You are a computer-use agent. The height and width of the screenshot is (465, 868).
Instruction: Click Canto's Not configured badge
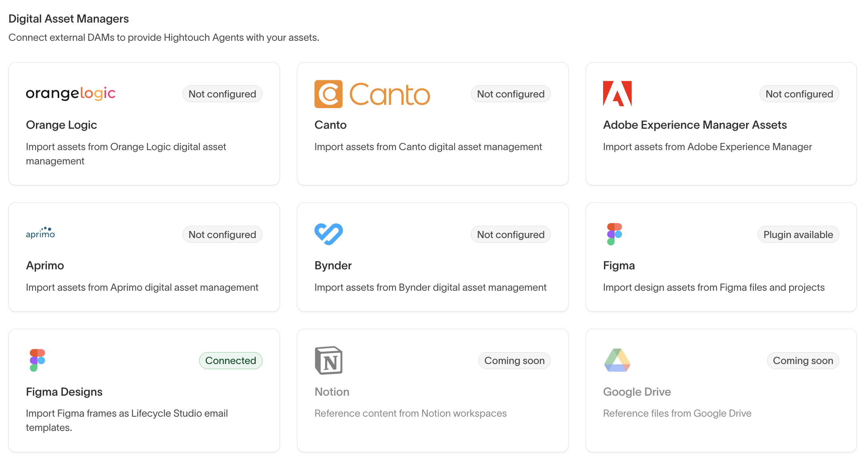pos(511,94)
